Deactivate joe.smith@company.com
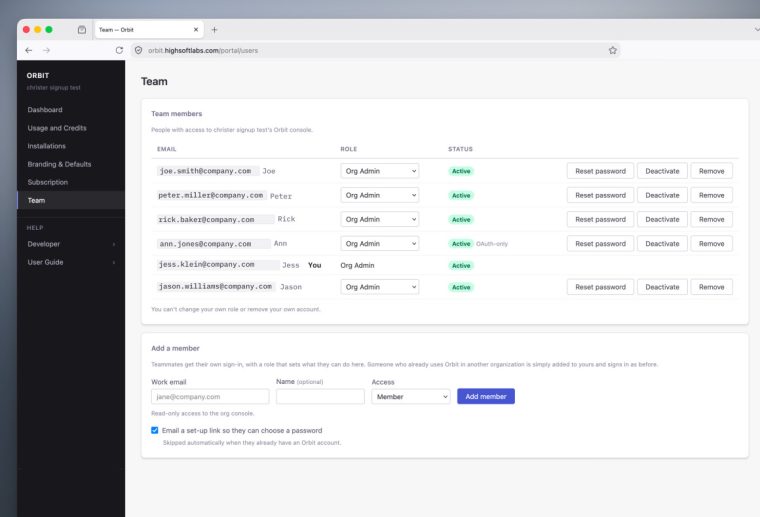The image size is (760, 517). point(662,171)
